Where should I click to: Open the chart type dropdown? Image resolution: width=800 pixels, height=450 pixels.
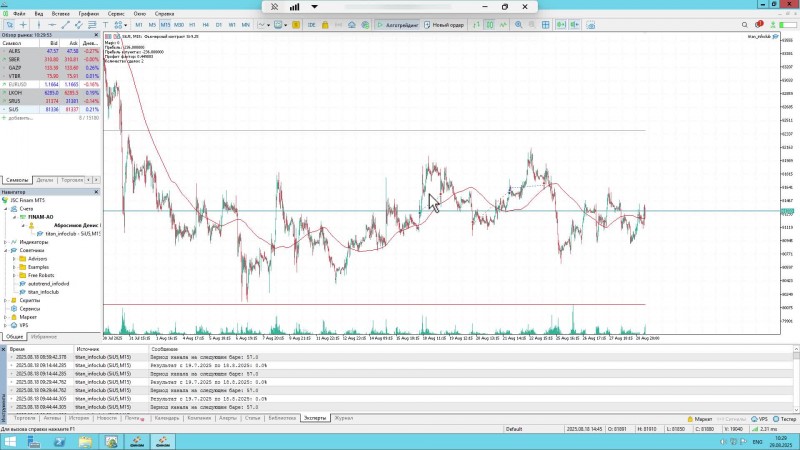tap(264, 24)
